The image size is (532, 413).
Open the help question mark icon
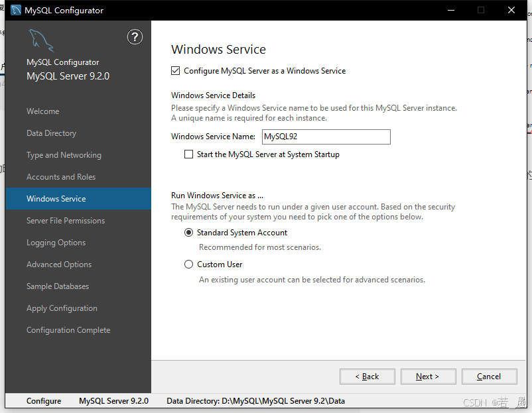click(x=135, y=37)
